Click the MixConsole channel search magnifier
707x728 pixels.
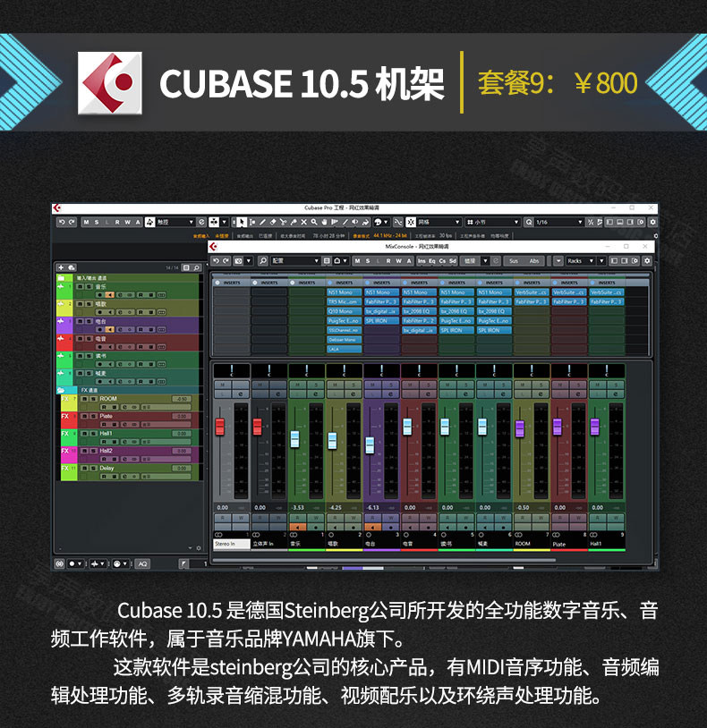pyautogui.click(x=263, y=261)
